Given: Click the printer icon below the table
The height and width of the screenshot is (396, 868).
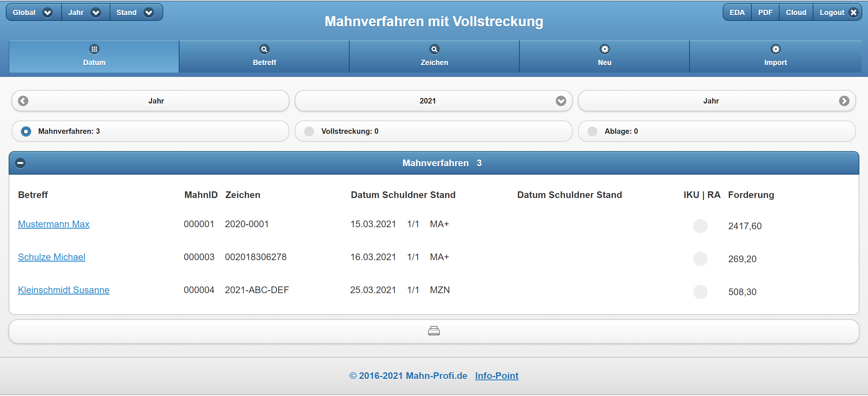Looking at the screenshot, I should point(434,331).
